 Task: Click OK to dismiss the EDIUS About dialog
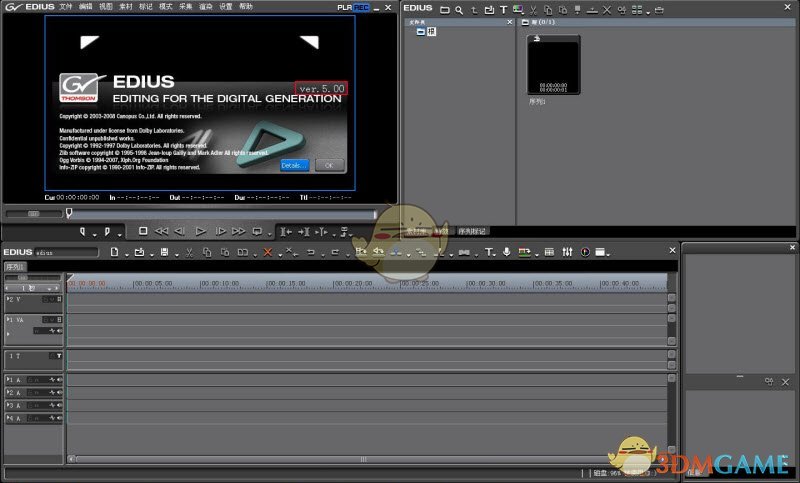pyautogui.click(x=329, y=165)
